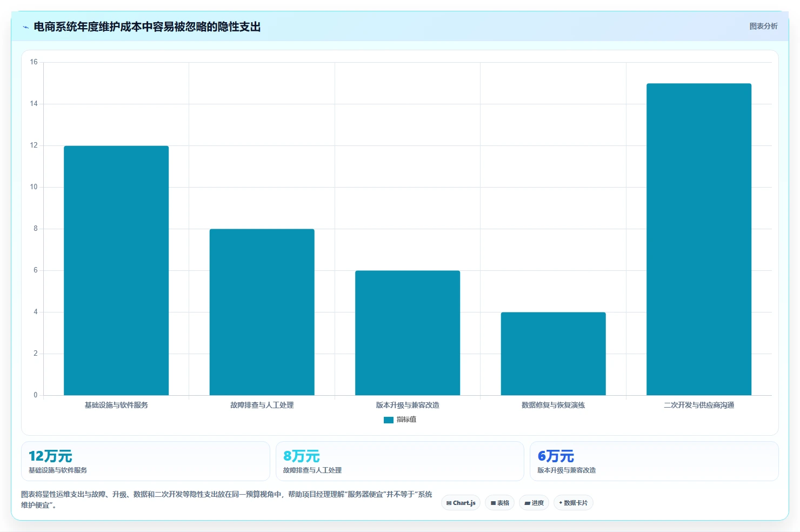Viewport: 800px width, 532px height.
Task: Click the 二次开发与供应商沟通 bar
Action: pyautogui.click(x=699, y=240)
